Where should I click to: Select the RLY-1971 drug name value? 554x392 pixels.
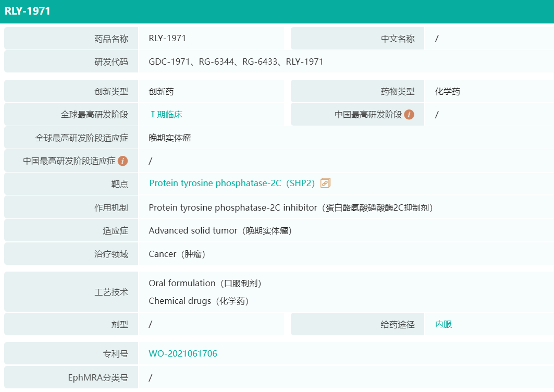point(167,38)
